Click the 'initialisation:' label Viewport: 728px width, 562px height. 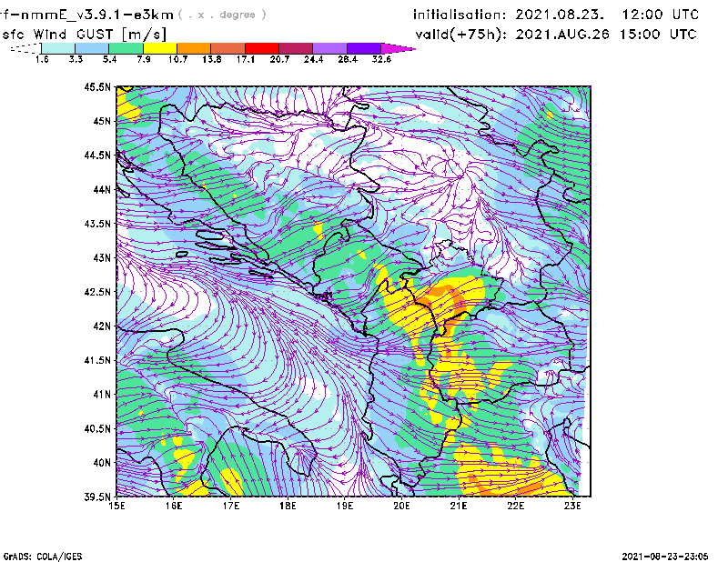point(460,15)
